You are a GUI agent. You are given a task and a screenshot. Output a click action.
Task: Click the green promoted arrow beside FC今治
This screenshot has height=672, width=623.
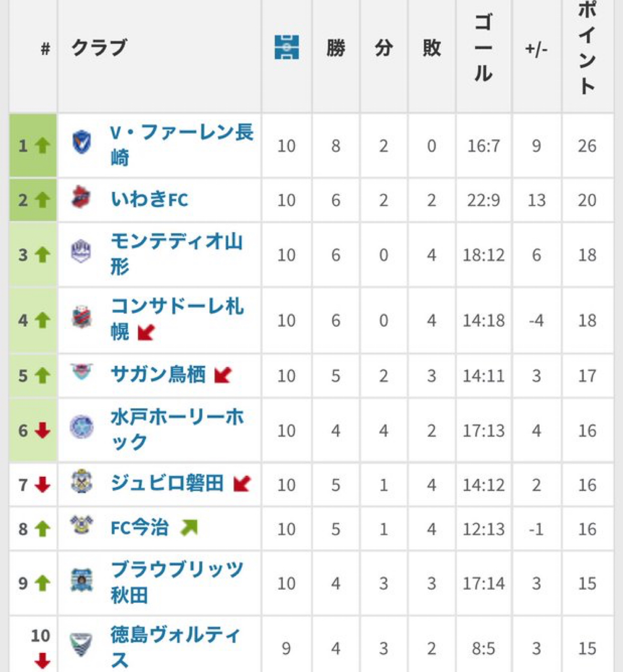pyautogui.click(x=189, y=527)
